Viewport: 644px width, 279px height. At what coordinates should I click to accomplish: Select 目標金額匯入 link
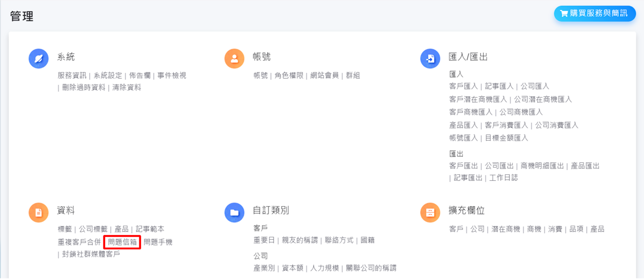coord(506,138)
